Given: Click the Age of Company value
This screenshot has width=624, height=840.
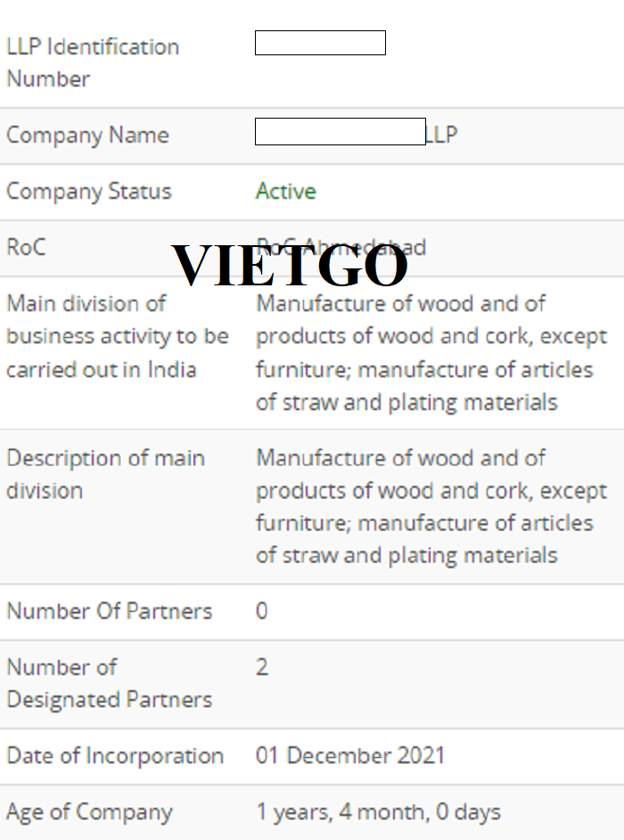Looking at the screenshot, I should coord(378,812).
